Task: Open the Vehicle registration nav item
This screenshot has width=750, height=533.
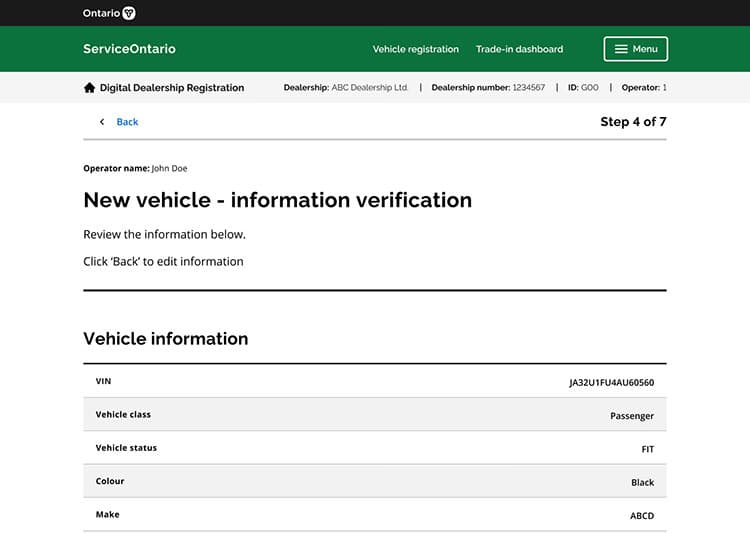Action: [415, 49]
